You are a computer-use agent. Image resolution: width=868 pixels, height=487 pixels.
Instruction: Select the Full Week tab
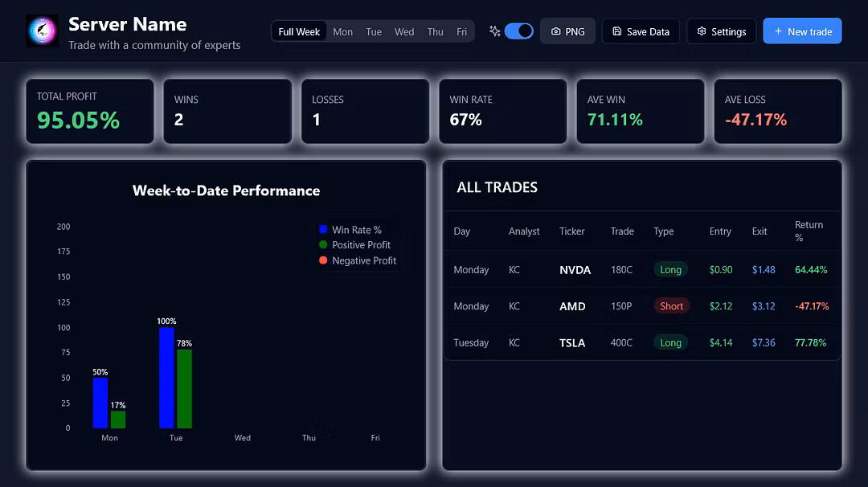pos(299,32)
